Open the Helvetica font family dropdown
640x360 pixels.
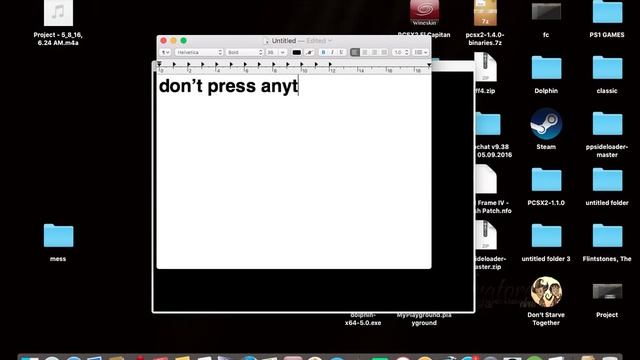(199, 52)
